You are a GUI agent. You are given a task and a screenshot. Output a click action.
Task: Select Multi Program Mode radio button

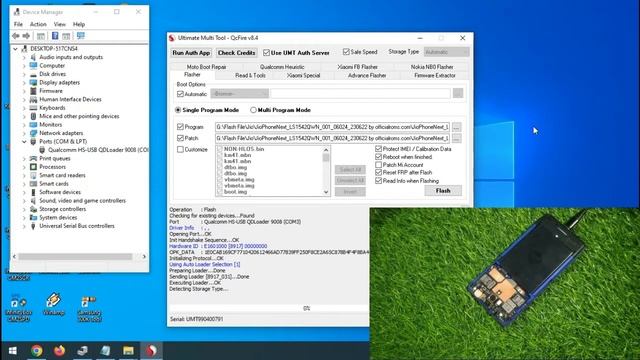[x=253, y=110]
